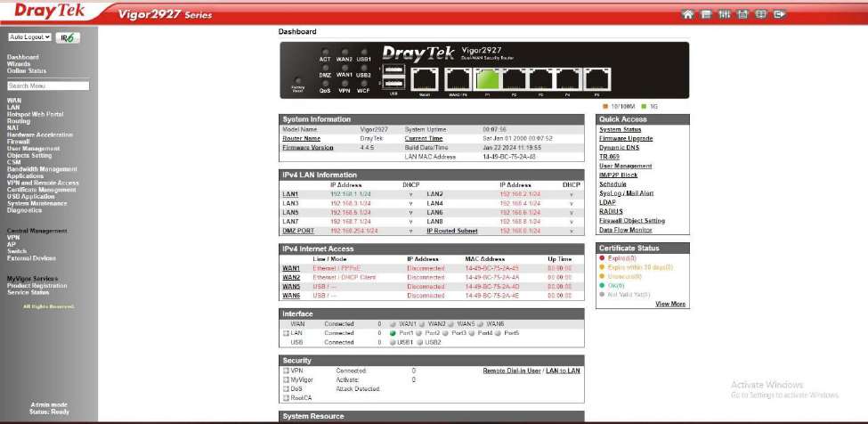868x424 pixels.
Task: Open the WAN2 link in Internet Access
Action: pos(291,277)
